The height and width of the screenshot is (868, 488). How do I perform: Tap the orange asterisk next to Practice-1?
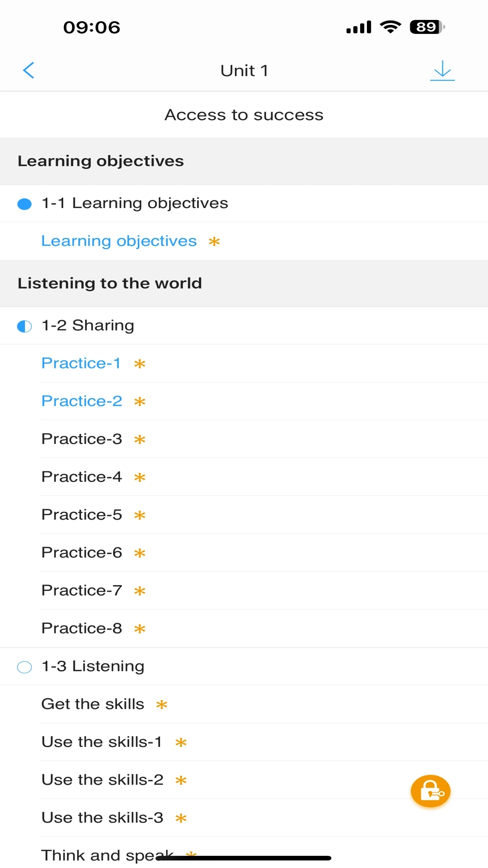click(x=140, y=363)
